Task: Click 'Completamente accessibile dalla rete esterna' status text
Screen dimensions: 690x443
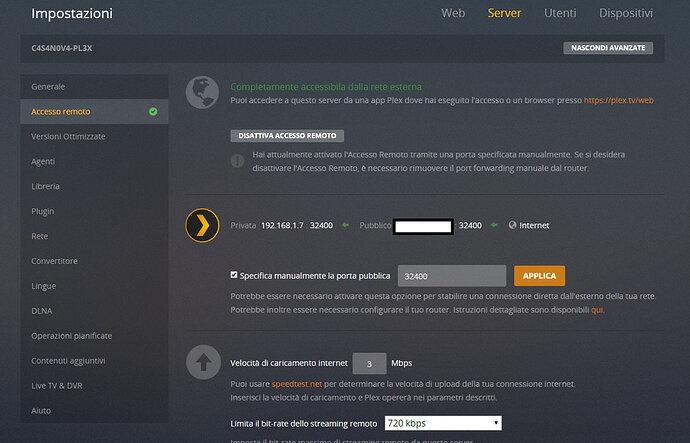Action: (x=326, y=87)
